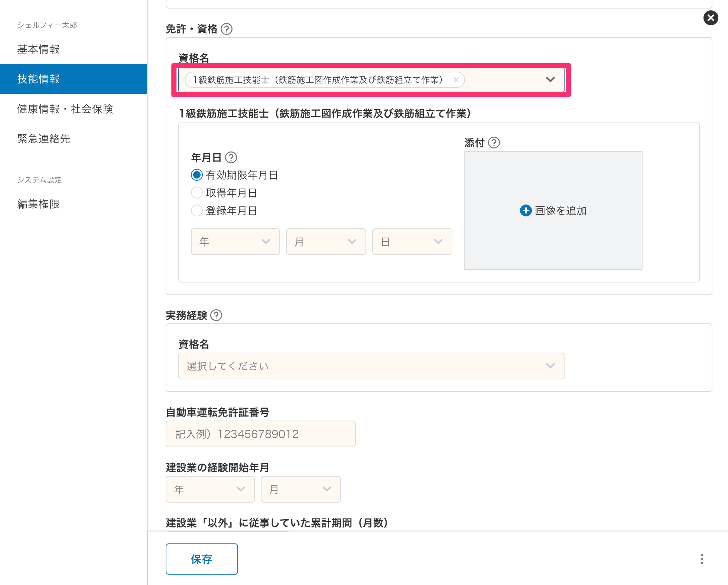This screenshot has height=585, width=728.
Task: Close the panel with X icon
Action: click(711, 18)
